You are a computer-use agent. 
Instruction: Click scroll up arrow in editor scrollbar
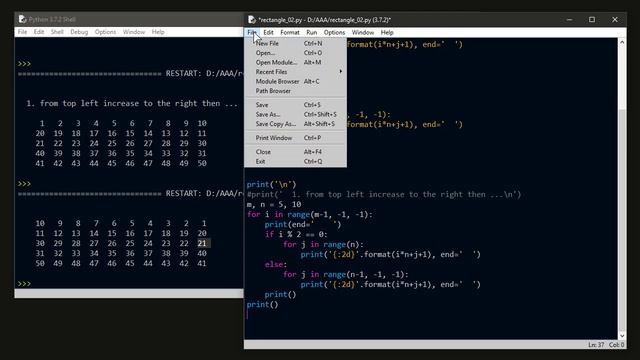(x=622, y=42)
